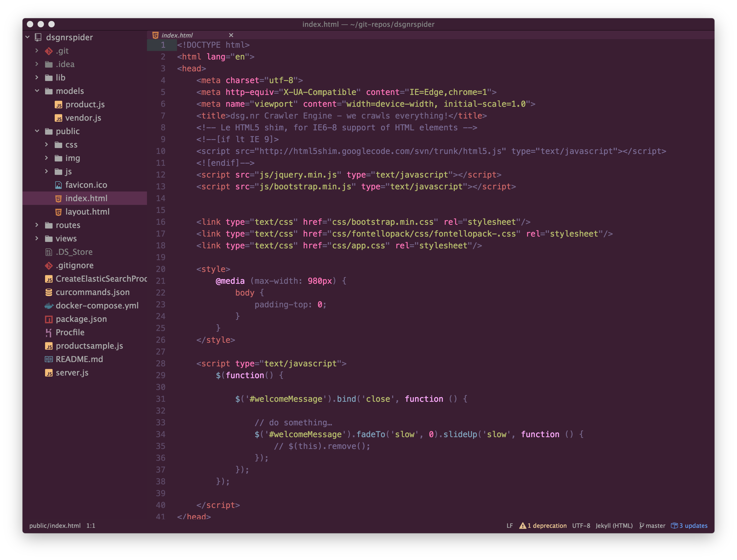Expand the .git folder chevron
The image size is (737, 560).
coord(37,51)
